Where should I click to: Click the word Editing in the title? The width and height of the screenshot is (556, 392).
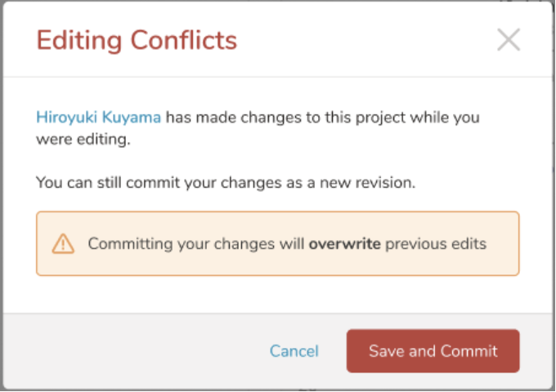(79, 39)
